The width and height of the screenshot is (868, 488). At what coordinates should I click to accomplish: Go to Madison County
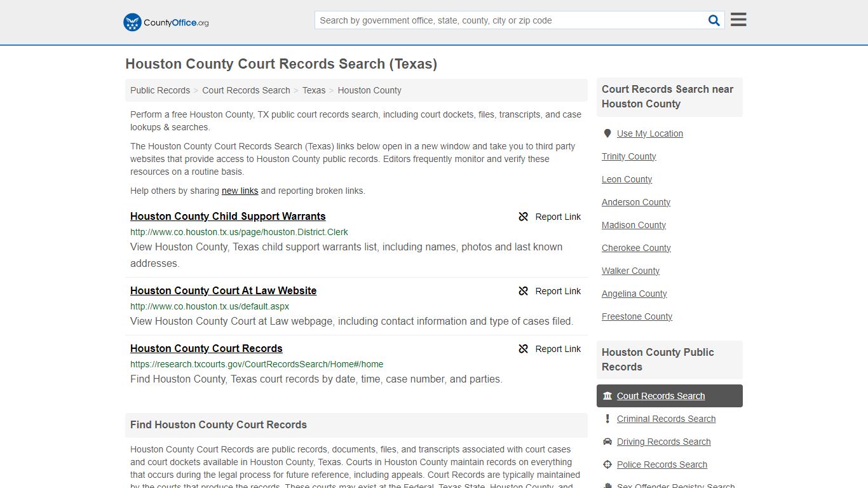tap(634, 225)
